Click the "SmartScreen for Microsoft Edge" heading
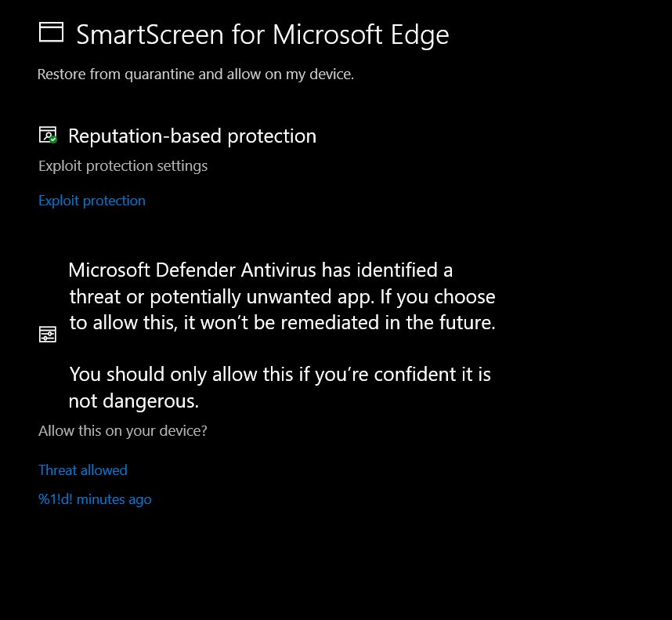This screenshot has height=620, width=672. [x=262, y=34]
